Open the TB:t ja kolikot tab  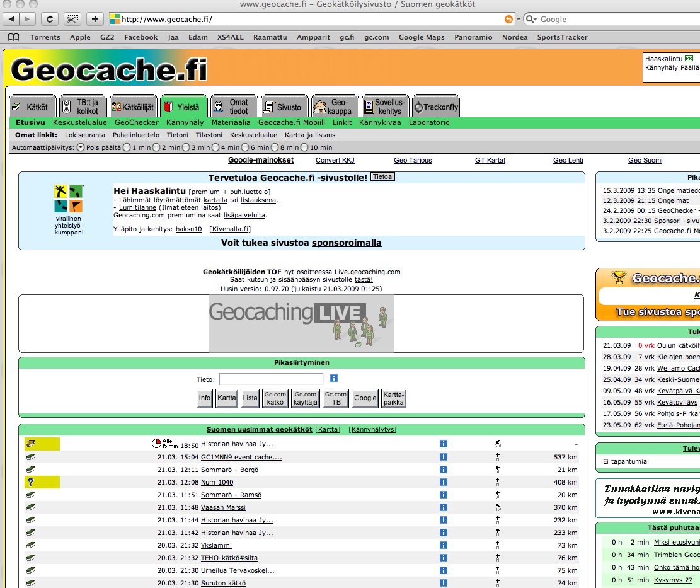coord(83,107)
